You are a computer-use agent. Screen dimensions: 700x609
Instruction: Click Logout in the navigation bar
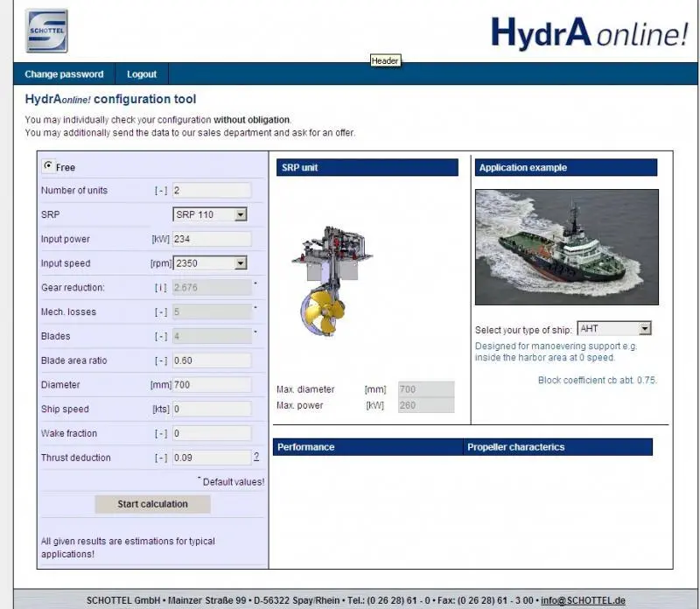(142, 74)
